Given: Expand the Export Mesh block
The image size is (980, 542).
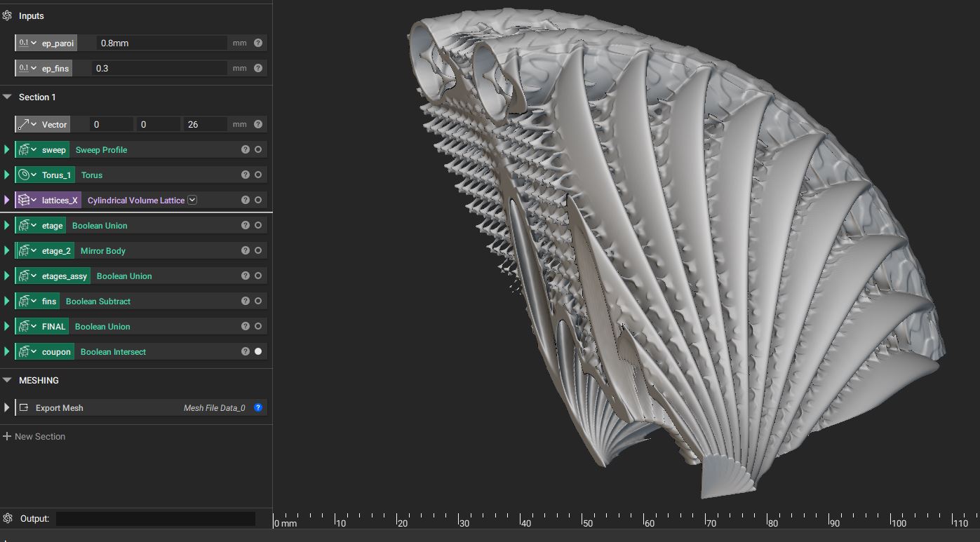Looking at the screenshot, I should pos(7,407).
